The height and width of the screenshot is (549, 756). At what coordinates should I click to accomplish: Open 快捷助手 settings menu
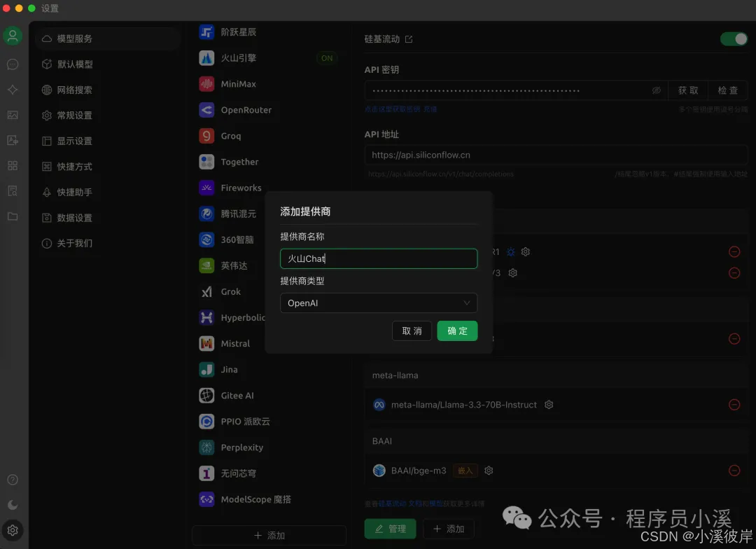[x=107, y=192]
